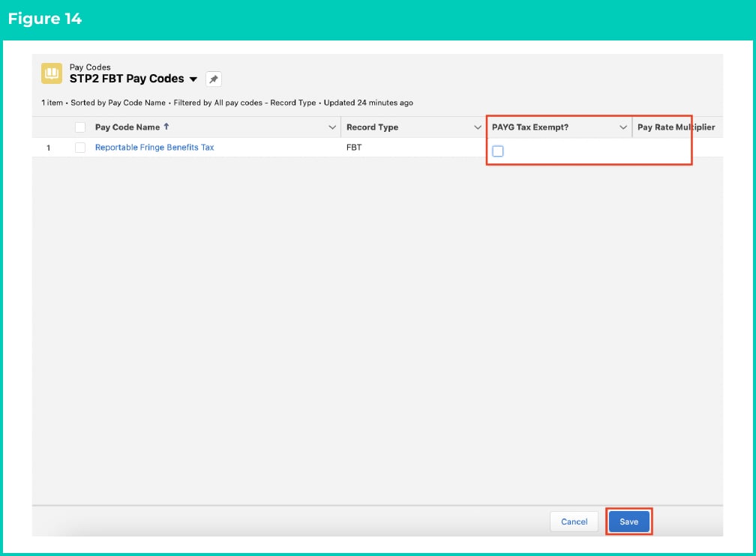Sort by the Pay Rate Multiplier column header
The width and height of the screenshot is (756, 556).
676,127
